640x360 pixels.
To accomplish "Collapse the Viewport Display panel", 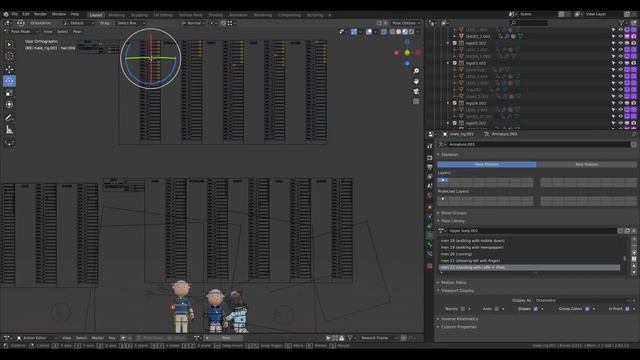I will (457, 291).
